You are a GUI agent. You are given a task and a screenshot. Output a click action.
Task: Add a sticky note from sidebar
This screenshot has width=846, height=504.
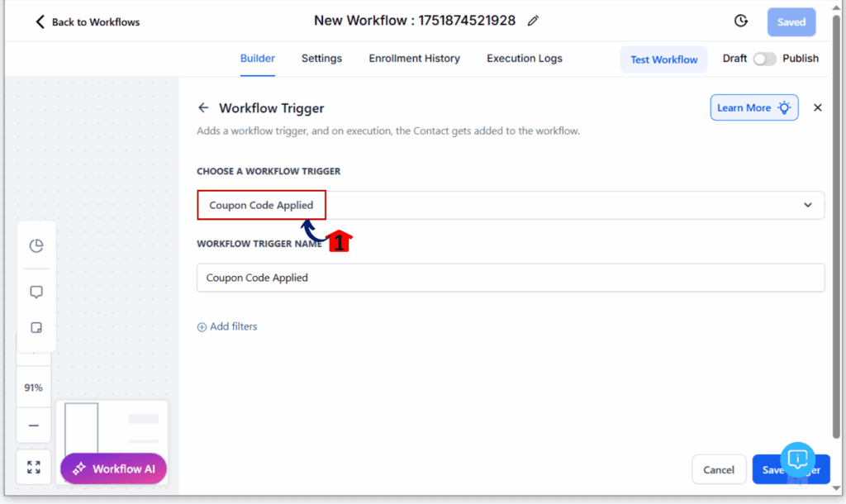pyautogui.click(x=36, y=327)
